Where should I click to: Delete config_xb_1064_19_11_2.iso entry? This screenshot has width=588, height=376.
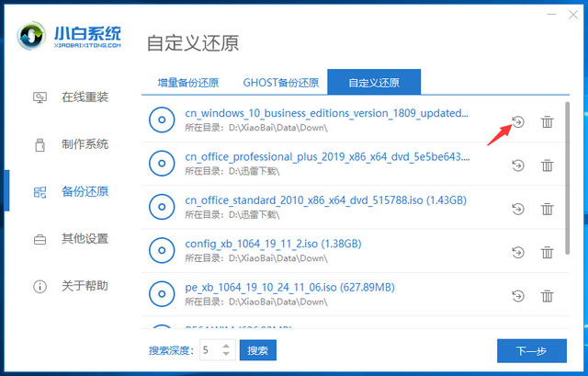547,252
